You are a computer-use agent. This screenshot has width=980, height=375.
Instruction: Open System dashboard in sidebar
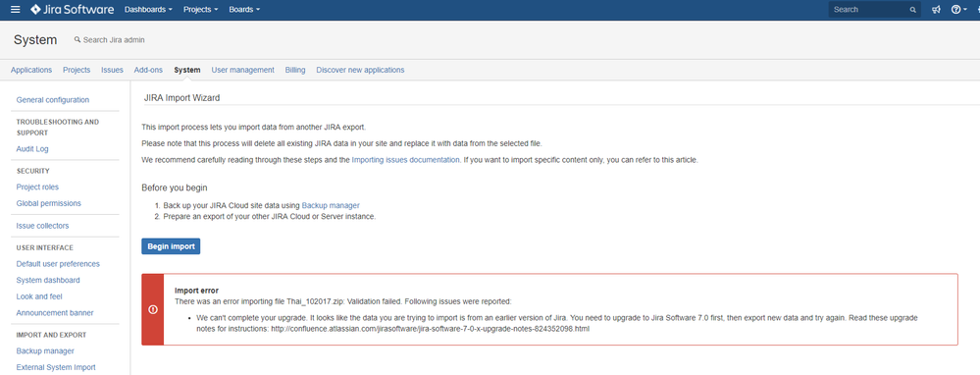48,280
